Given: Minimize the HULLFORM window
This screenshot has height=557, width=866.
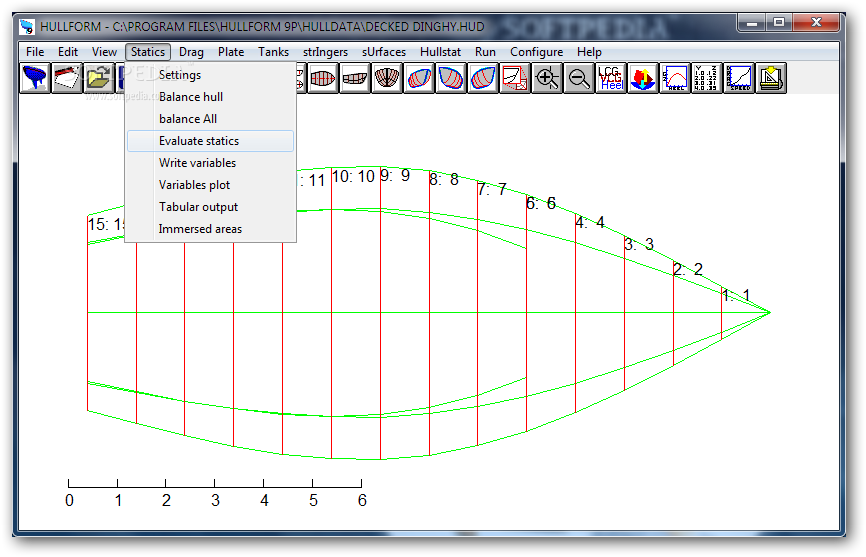Looking at the screenshot, I should click(x=751, y=23).
